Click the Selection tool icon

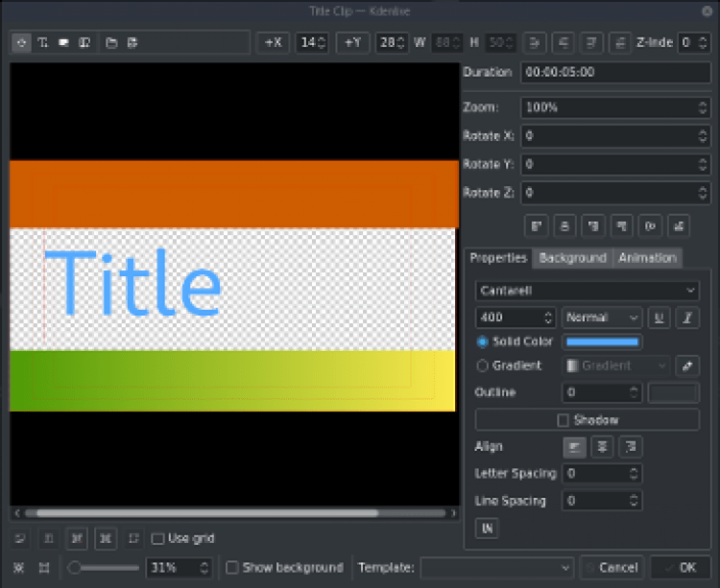[x=22, y=42]
